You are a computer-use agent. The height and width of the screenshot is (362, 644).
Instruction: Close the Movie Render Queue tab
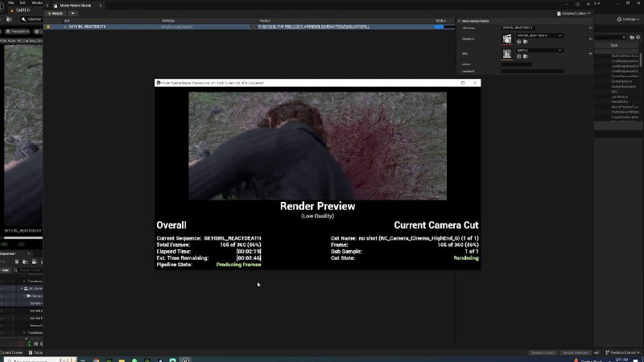101,6
